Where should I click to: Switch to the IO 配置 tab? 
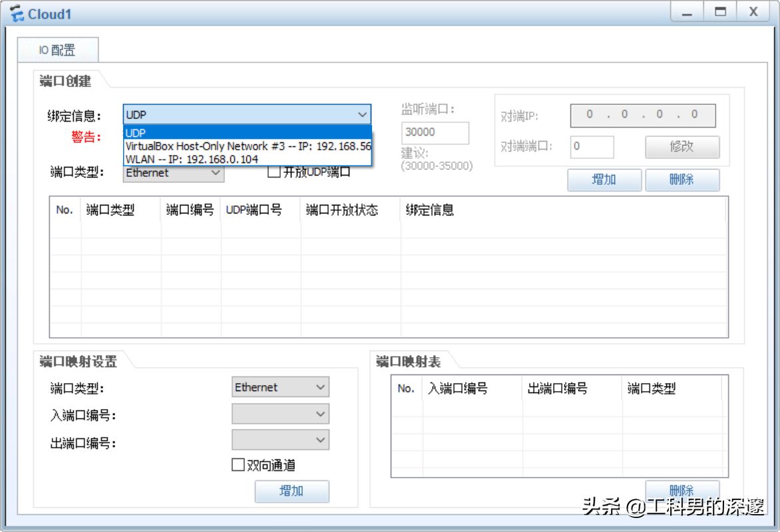57,50
